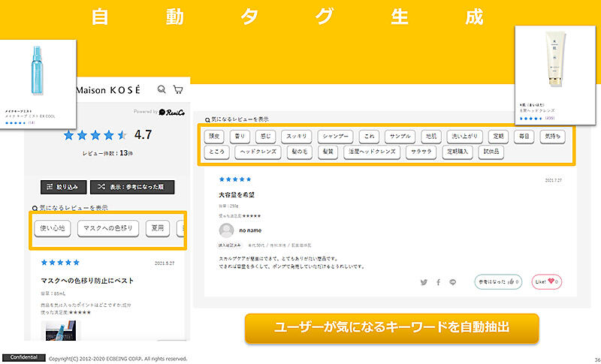The image size is (601, 364).
Task: Share the review via Twitter icon
Action: pyautogui.click(x=423, y=282)
